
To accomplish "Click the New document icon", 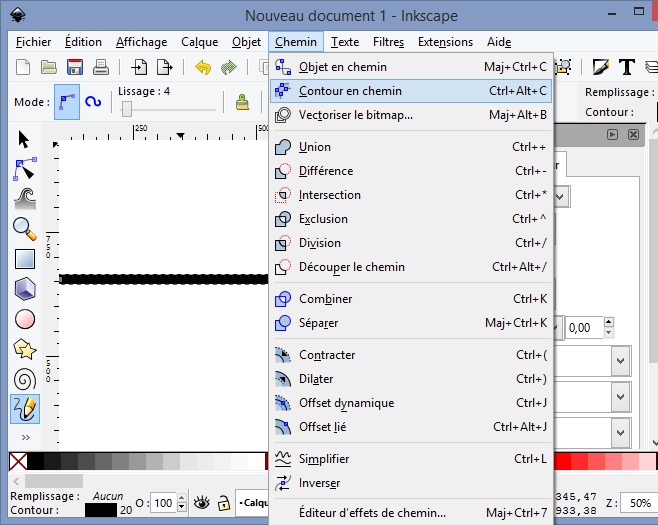I will coord(23,67).
